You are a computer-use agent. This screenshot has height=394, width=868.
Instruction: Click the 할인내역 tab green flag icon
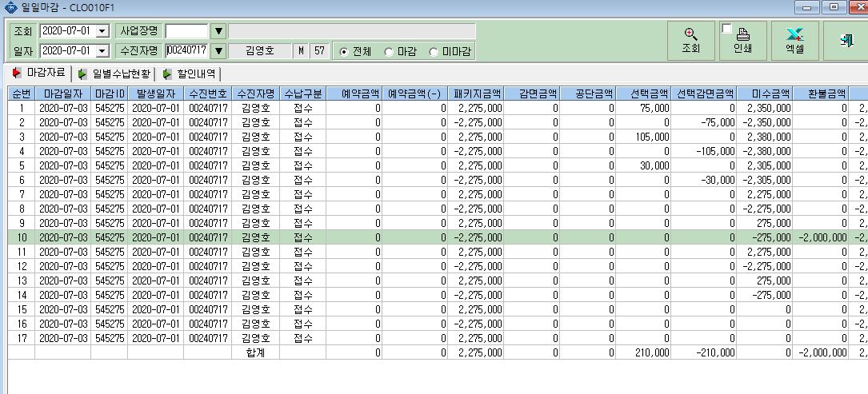coord(167,74)
